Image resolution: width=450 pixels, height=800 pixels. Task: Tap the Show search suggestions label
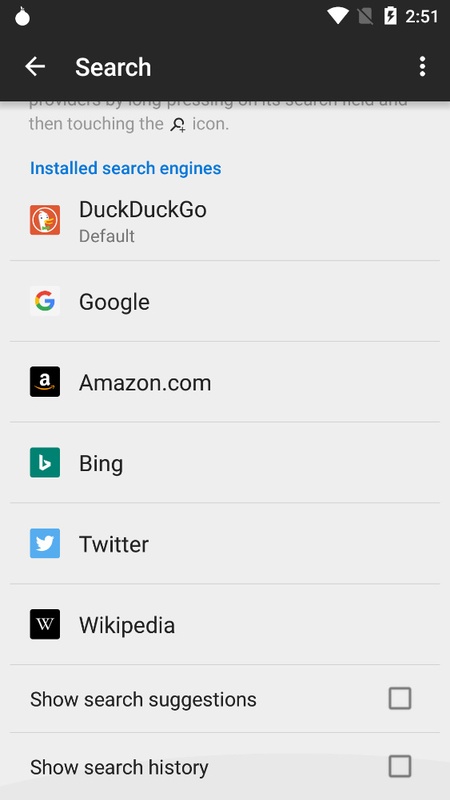click(143, 699)
